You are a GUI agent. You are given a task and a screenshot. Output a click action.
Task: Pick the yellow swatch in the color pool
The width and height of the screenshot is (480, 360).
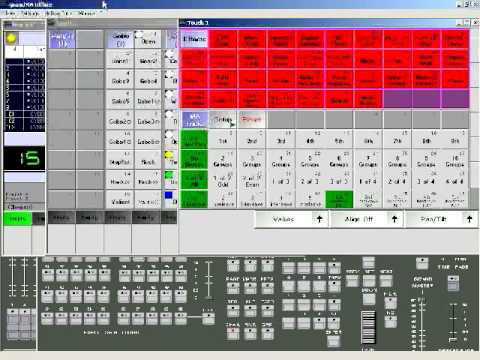pos(169,155)
